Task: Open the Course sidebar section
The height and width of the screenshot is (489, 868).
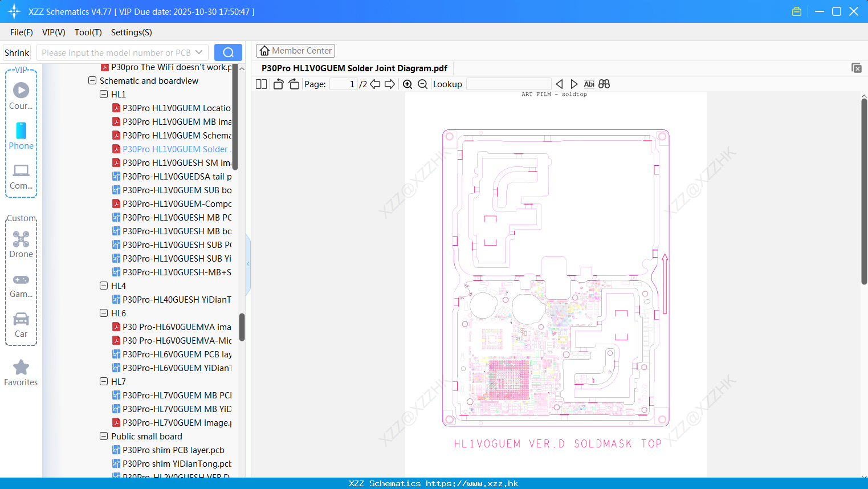Action: (21, 96)
